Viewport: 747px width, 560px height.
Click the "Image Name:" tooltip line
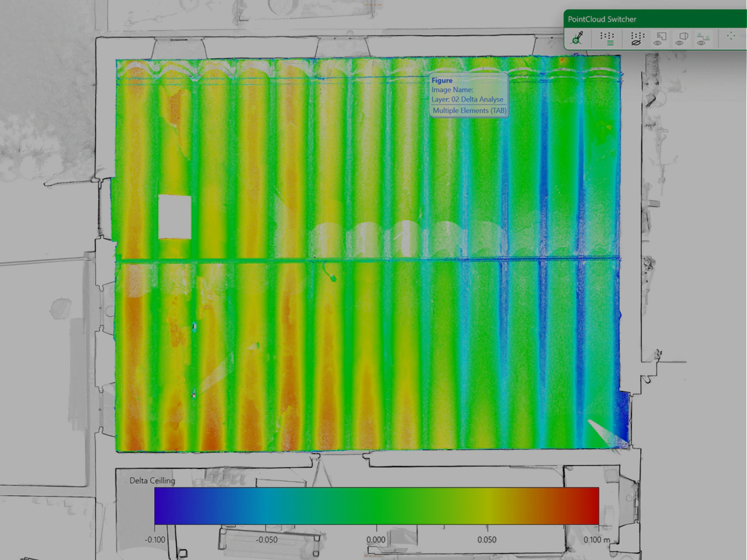[452, 90]
